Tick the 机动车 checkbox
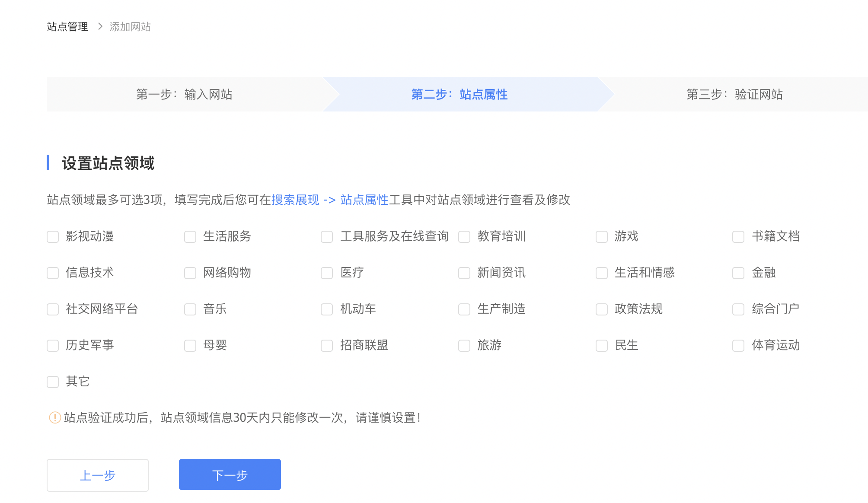This screenshot has width=868, height=503. 327,309
